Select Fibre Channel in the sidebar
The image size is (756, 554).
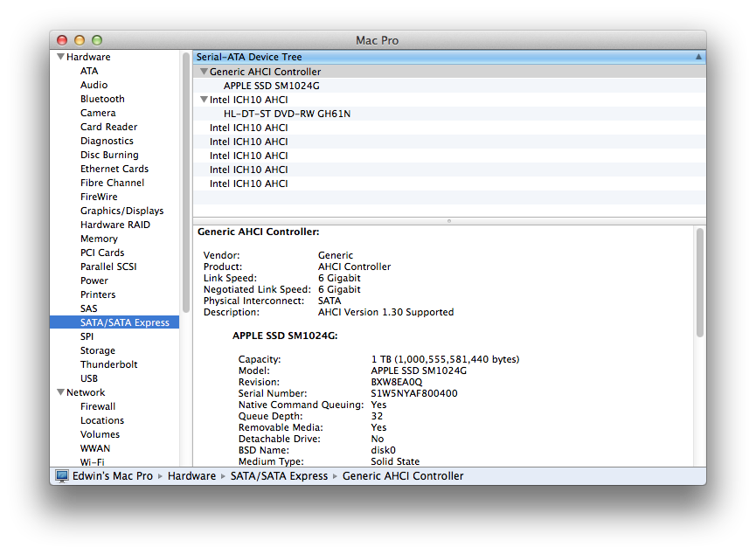[113, 183]
